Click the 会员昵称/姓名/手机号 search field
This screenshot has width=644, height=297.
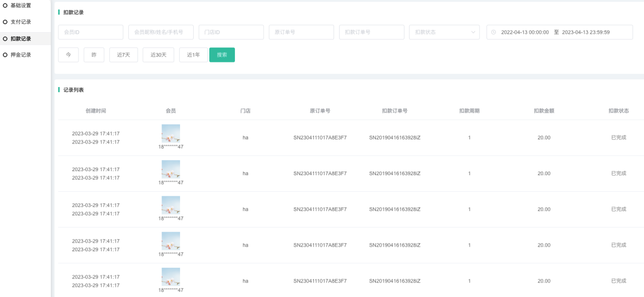pyautogui.click(x=160, y=32)
